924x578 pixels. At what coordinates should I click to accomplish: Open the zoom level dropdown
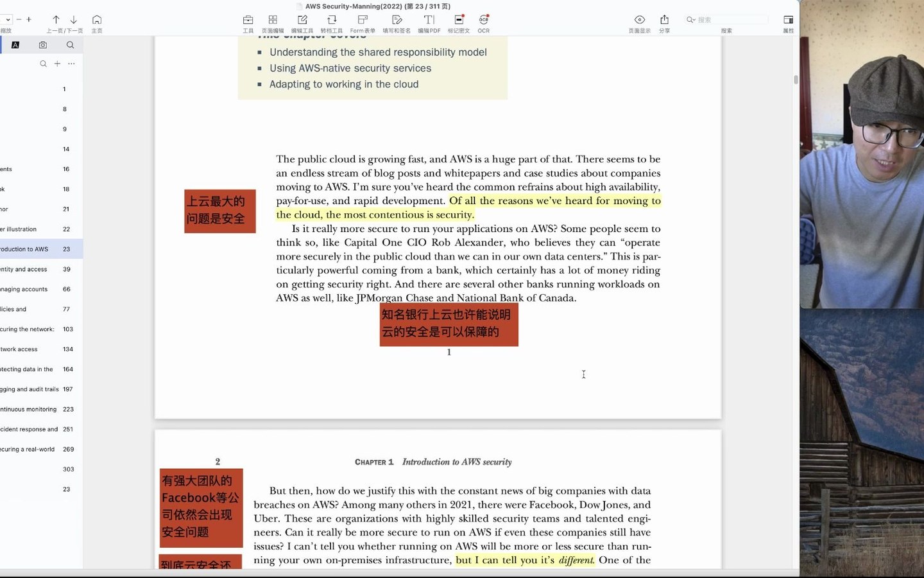(7, 19)
